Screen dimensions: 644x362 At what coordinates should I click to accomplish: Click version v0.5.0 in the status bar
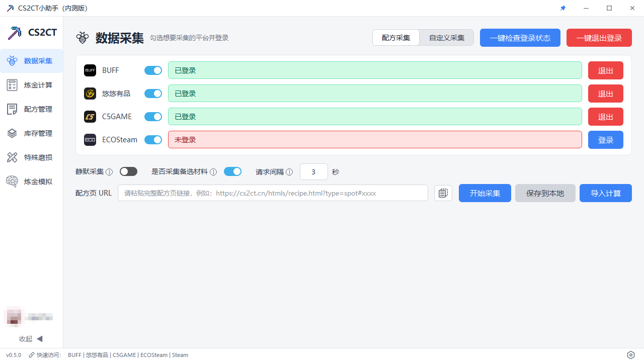point(14,355)
